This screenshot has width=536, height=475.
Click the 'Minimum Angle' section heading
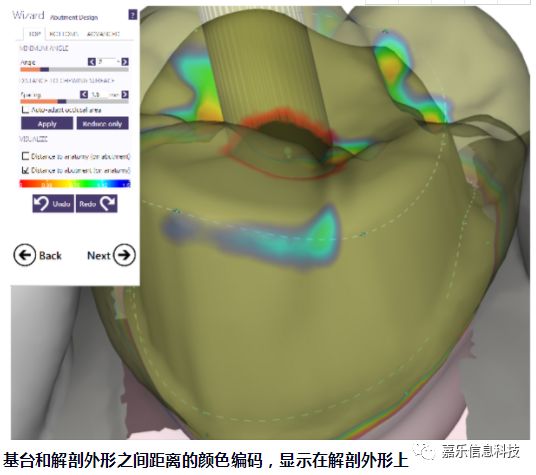click(x=44, y=48)
